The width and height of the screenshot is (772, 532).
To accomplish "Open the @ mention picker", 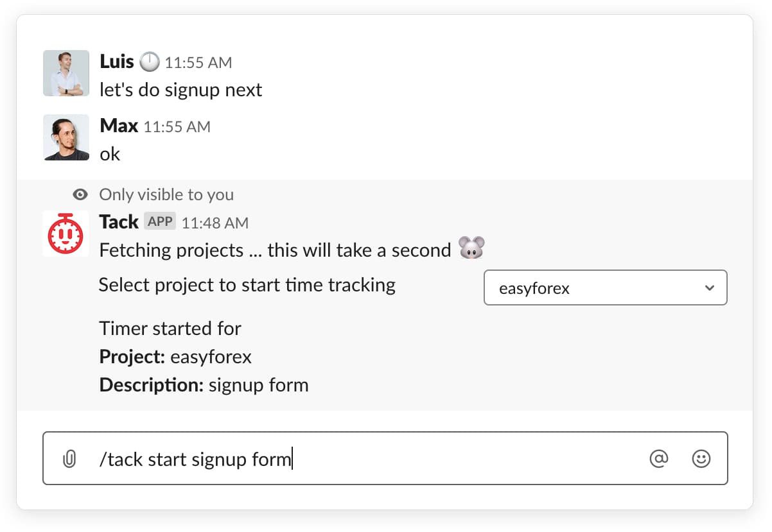I will click(x=659, y=458).
